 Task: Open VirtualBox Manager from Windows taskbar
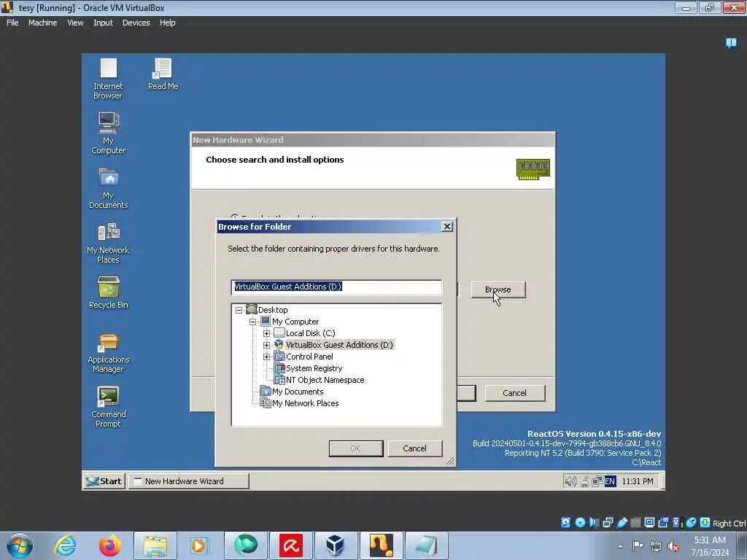[x=336, y=545]
